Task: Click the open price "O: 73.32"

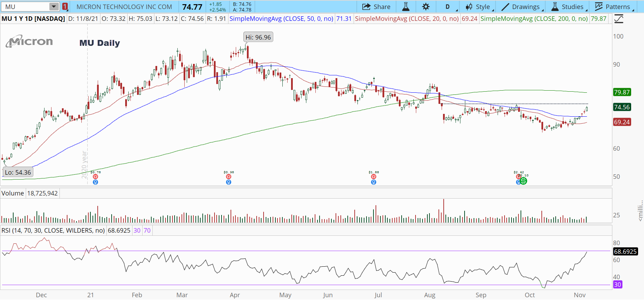Action: point(113,19)
